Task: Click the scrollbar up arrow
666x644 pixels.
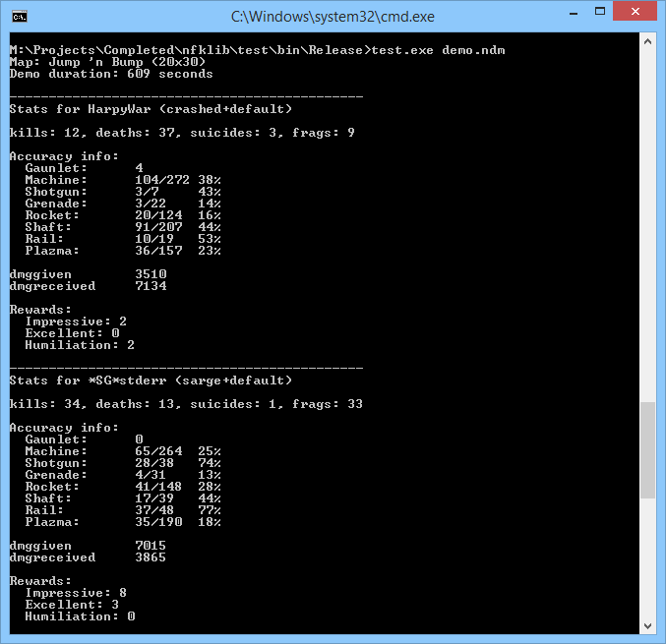Action: tap(647, 41)
